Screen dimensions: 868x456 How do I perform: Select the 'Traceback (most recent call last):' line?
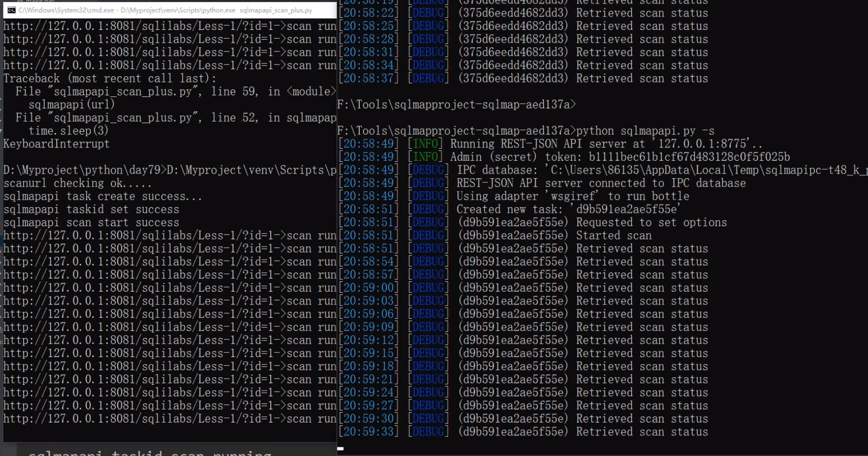(110, 78)
